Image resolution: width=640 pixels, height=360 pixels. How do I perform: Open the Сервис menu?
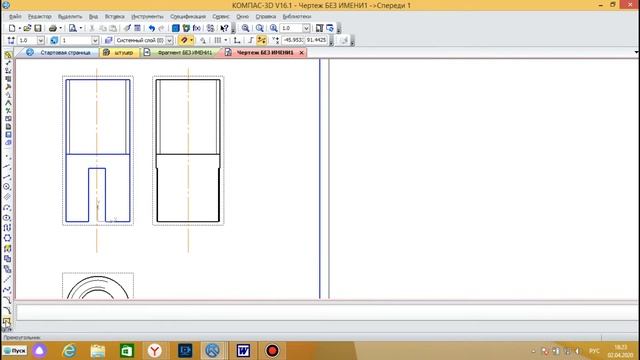(x=220, y=17)
